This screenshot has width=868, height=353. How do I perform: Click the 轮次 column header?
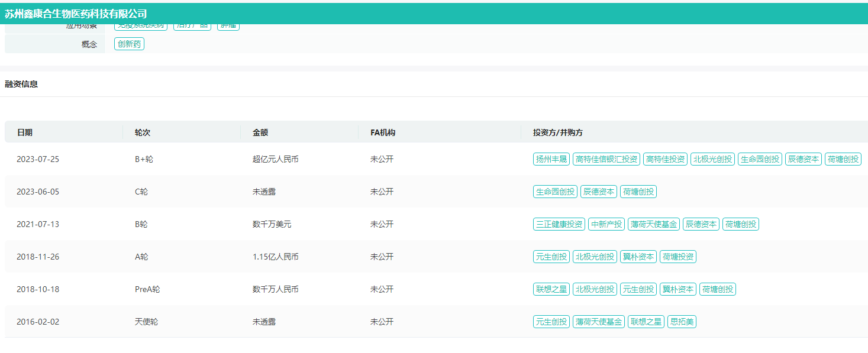[143, 132]
